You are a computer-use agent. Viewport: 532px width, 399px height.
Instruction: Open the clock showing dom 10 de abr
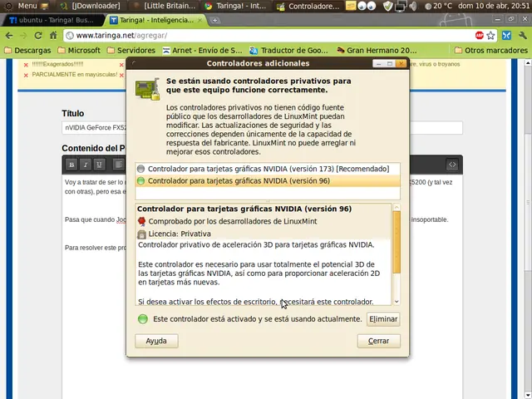coord(493,6)
